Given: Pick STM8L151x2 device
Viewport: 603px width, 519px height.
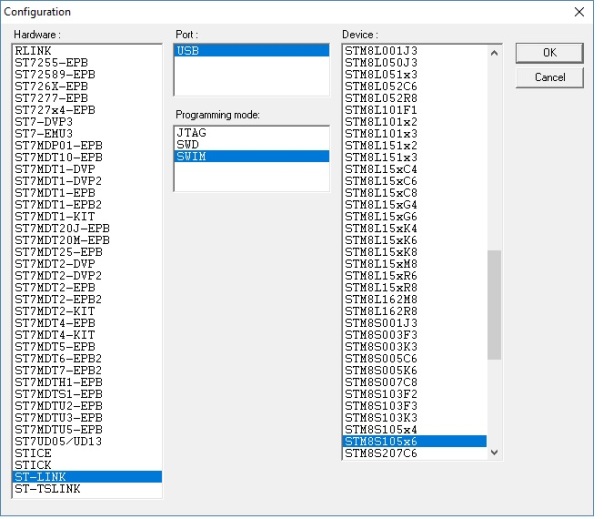Looking at the screenshot, I should coord(415,146).
